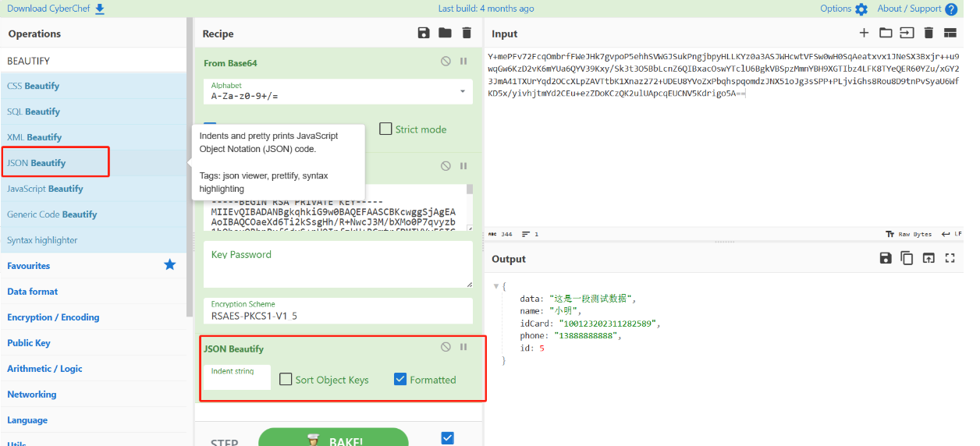This screenshot has height=446, width=980.
Task: Save output to file icon
Action: tap(886, 258)
